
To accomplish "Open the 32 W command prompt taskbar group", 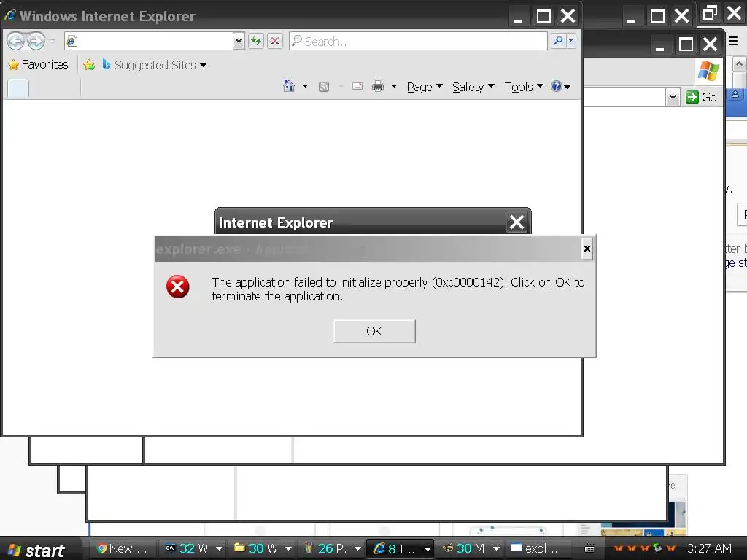I will (x=193, y=548).
